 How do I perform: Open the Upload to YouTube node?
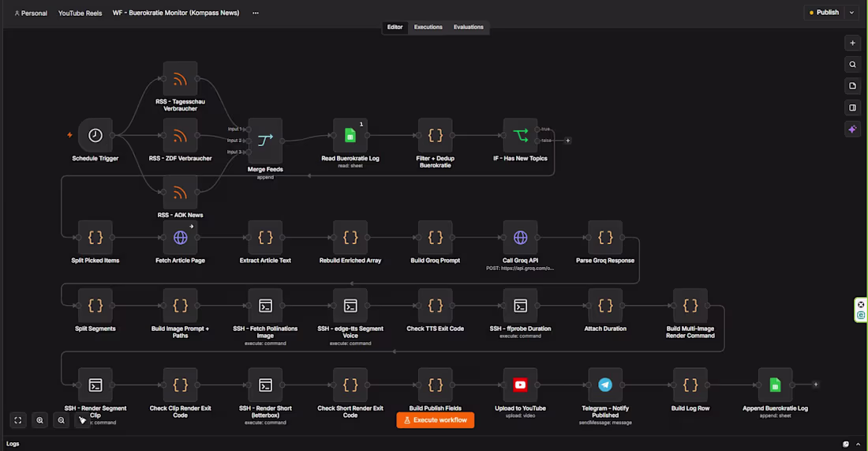coord(520,385)
